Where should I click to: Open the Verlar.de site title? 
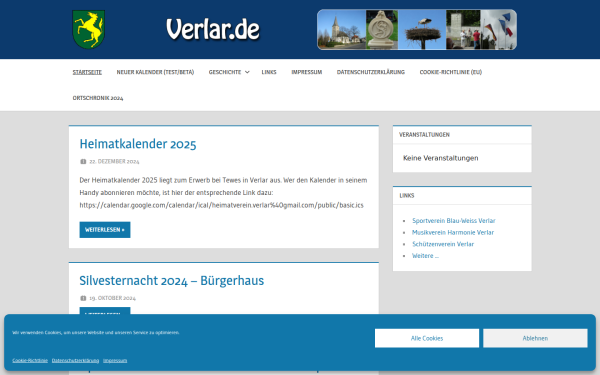pos(213,29)
